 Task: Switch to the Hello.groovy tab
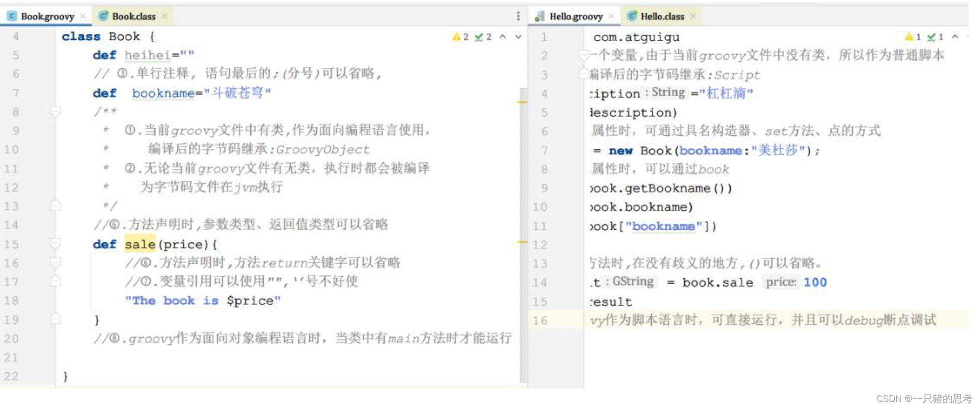pyautogui.click(x=575, y=16)
